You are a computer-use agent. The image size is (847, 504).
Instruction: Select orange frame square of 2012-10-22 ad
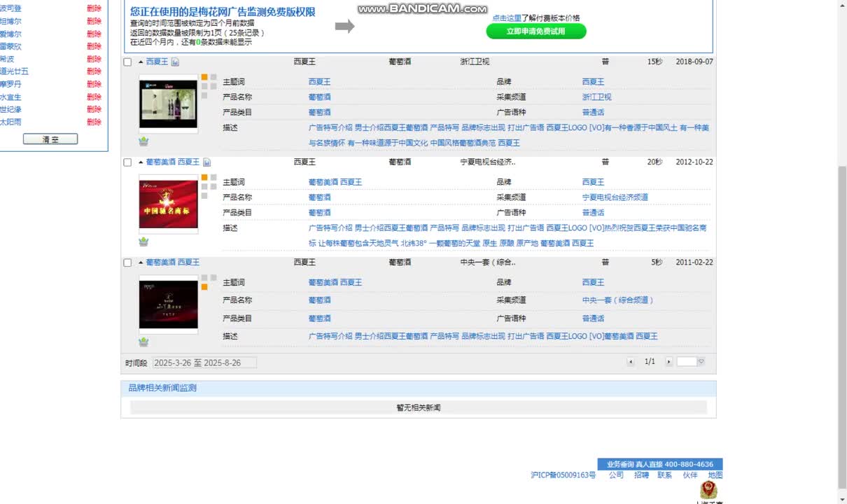click(204, 178)
